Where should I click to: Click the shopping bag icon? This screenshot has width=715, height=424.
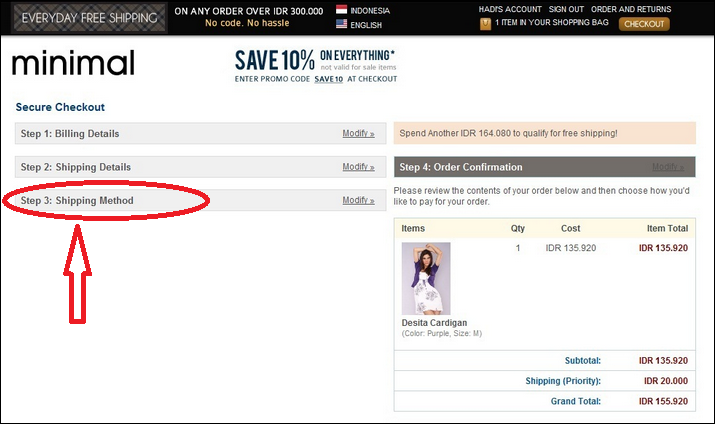[x=485, y=24]
